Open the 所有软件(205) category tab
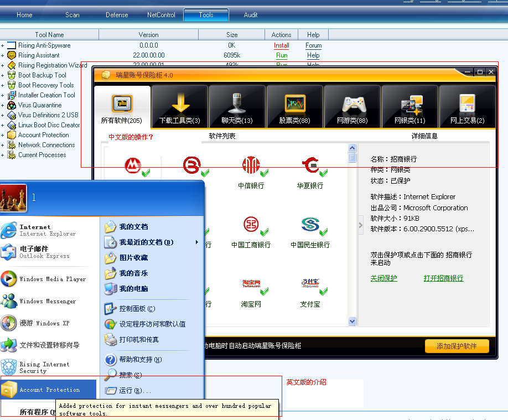 122,107
